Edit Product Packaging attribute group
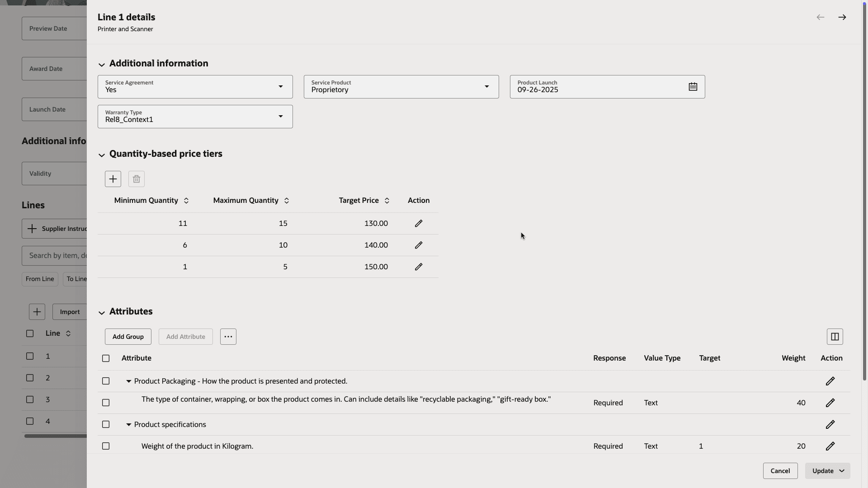 830,381
